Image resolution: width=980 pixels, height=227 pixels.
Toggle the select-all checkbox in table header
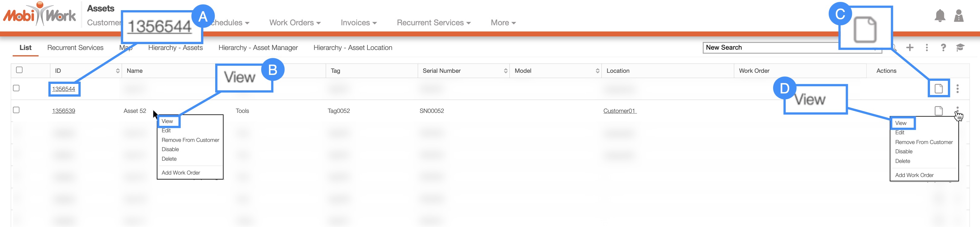(19, 70)
